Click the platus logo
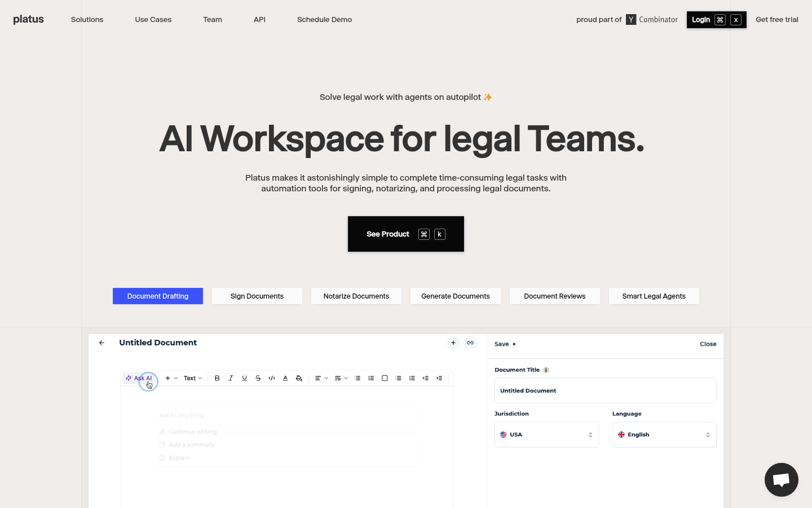812x508 pixels. click(29, 19)
